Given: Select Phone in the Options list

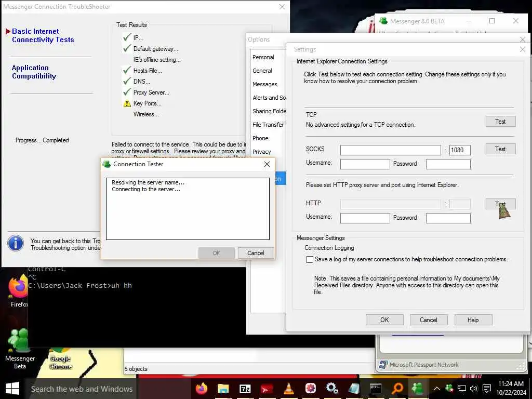Looking at the screenshot, I should coord(260,138).
